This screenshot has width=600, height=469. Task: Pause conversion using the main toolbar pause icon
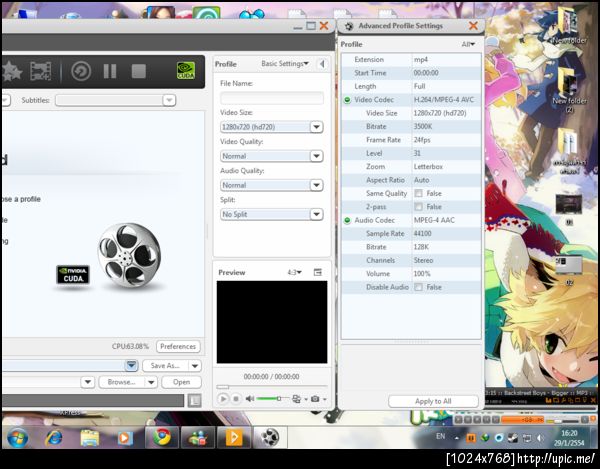(x=110, y=71)
